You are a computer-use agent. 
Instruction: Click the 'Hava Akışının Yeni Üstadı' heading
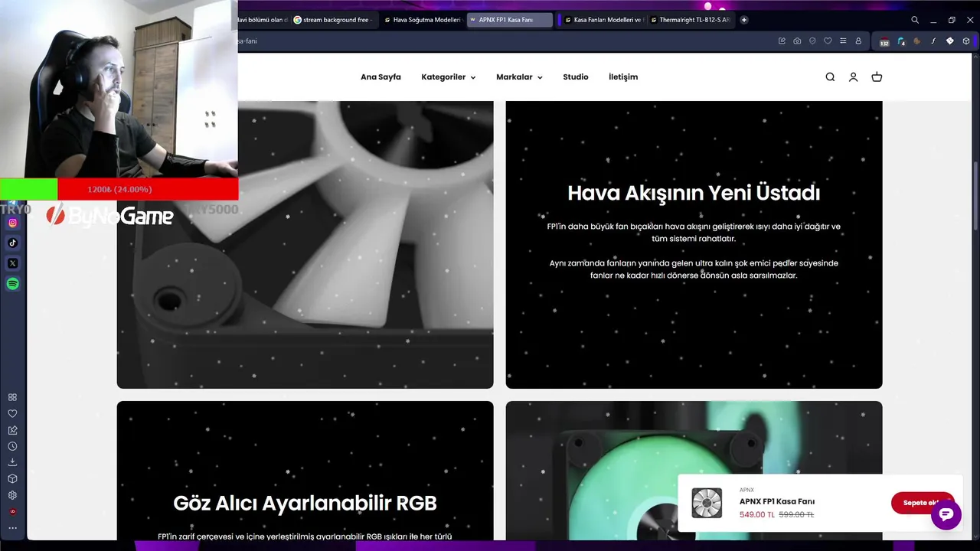coord(694,193)
